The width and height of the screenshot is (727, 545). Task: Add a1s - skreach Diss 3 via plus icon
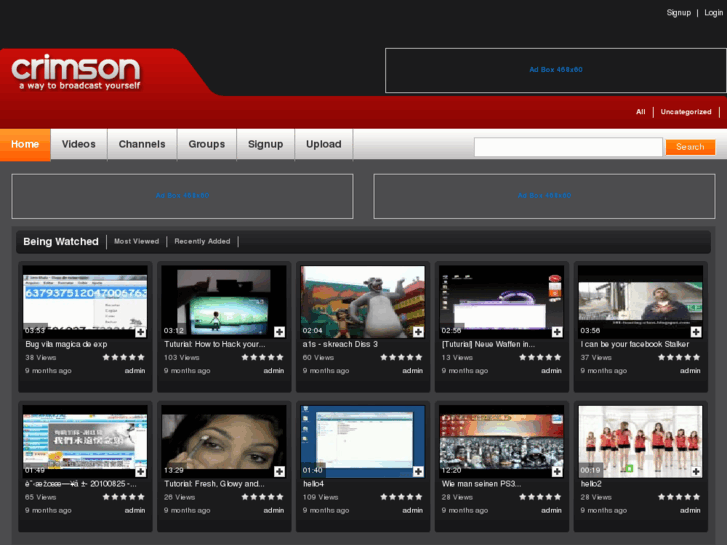[418, 331]
